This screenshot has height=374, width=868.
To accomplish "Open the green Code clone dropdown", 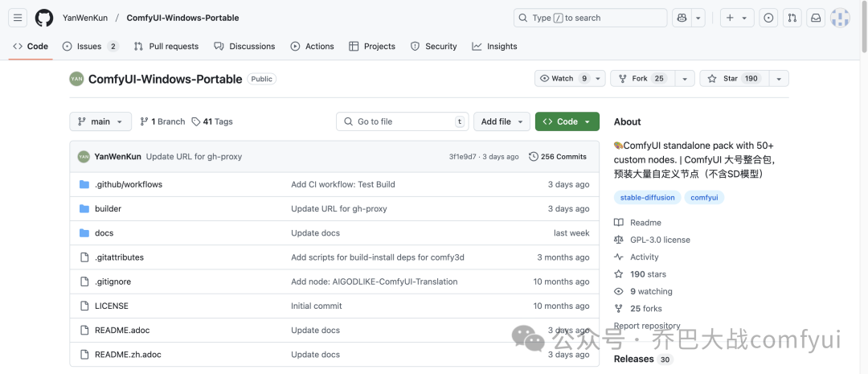I will (x=567, y=121).
